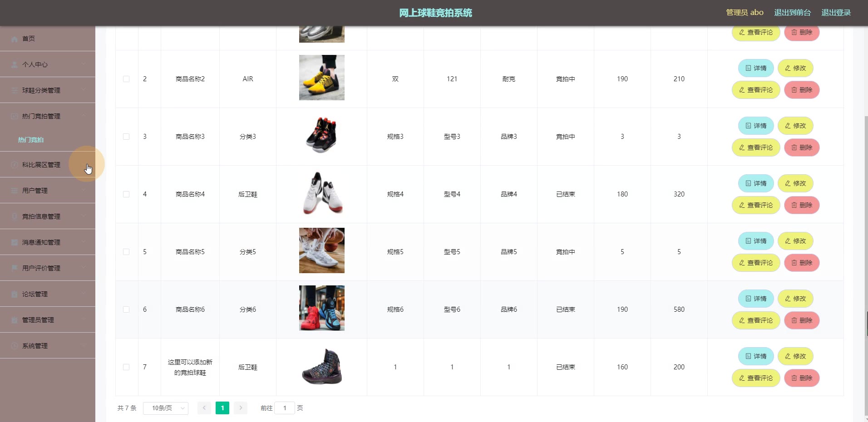
Task: Click person icon beside 个人中心
Action: point(15,65)
